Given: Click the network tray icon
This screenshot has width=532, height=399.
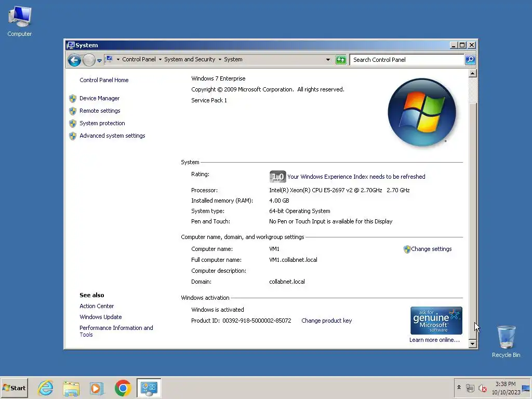Looking at the screenshot, I should pos(470,388).
